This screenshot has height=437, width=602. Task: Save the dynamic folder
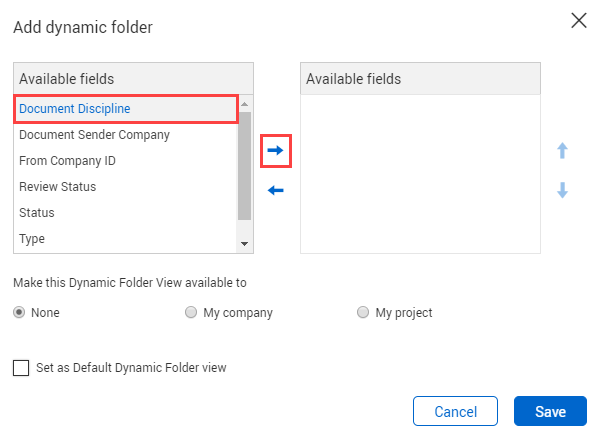pos(550,411)
